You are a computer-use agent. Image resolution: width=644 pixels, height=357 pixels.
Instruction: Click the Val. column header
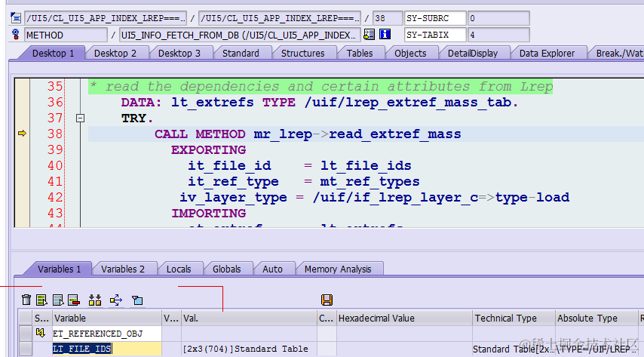[249, 318]
